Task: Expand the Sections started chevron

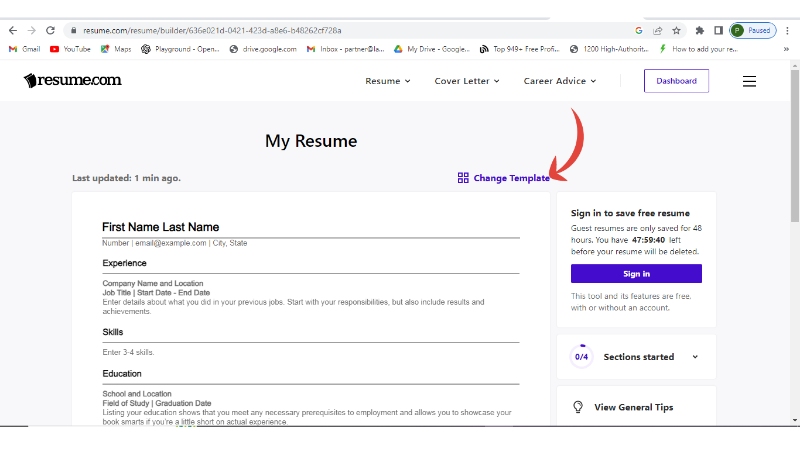Action: [x=695, y=357]
